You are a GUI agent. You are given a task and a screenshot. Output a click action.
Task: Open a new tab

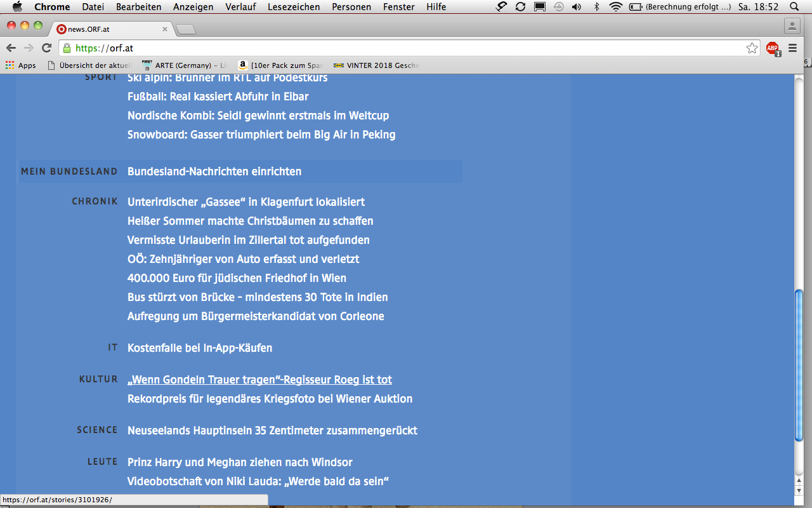click(186, 29)
